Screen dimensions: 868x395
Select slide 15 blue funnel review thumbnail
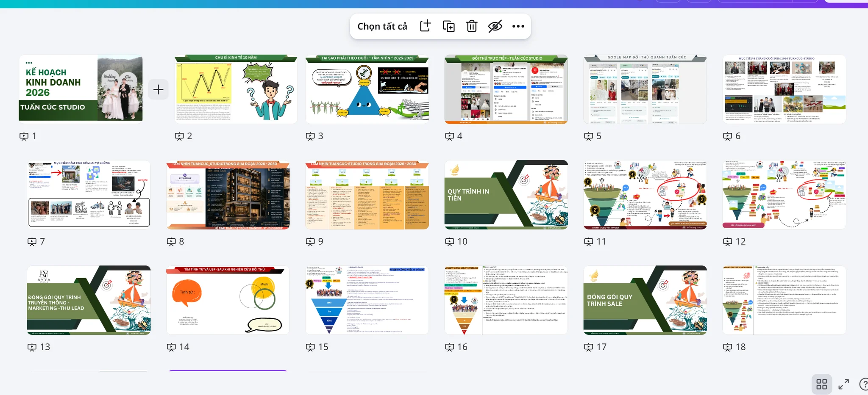click(x=367, y=300)
